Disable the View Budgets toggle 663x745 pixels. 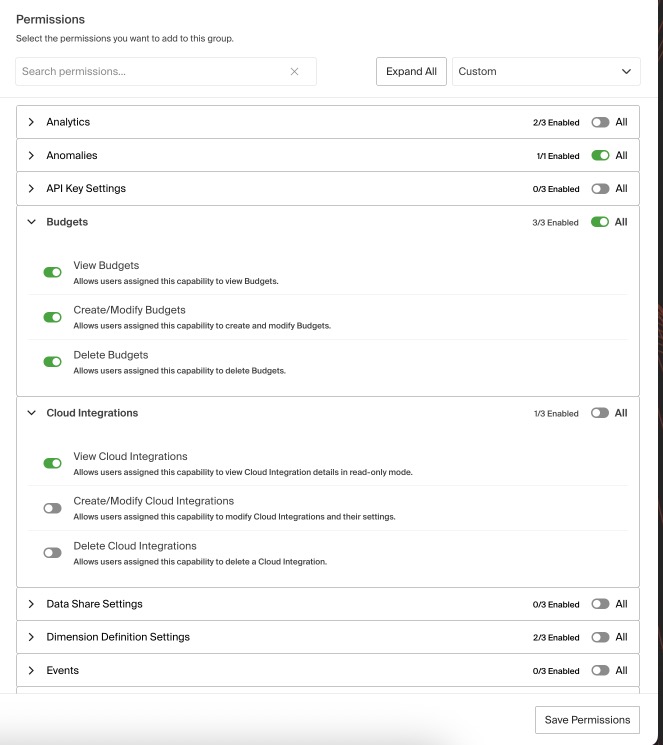52,272
